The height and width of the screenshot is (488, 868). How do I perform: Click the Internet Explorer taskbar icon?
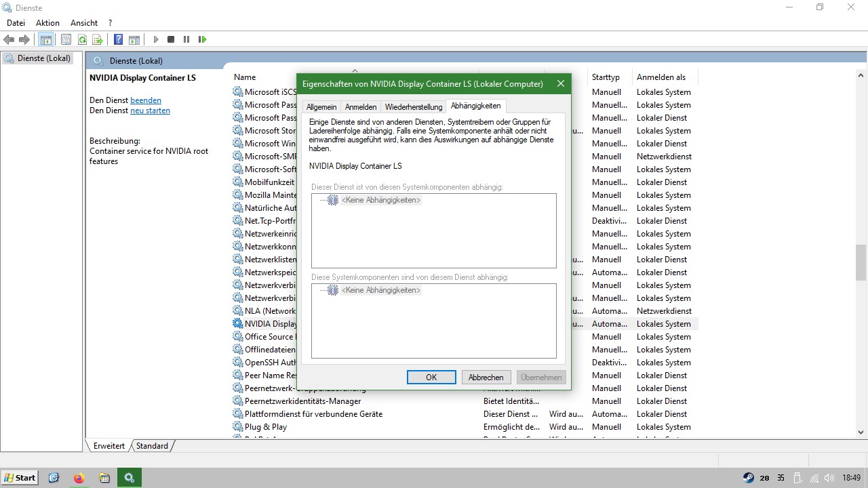(x=54, y=478)
